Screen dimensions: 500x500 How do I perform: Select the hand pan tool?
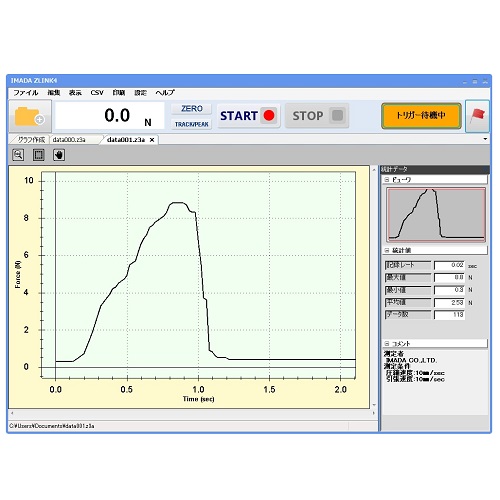pyautogui.click(x=59, y=155)
